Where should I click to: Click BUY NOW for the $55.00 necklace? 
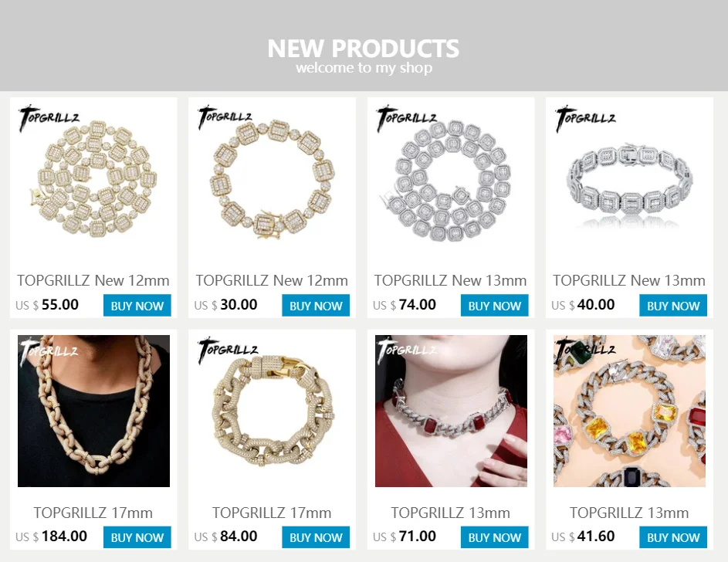tap(137, 306)
